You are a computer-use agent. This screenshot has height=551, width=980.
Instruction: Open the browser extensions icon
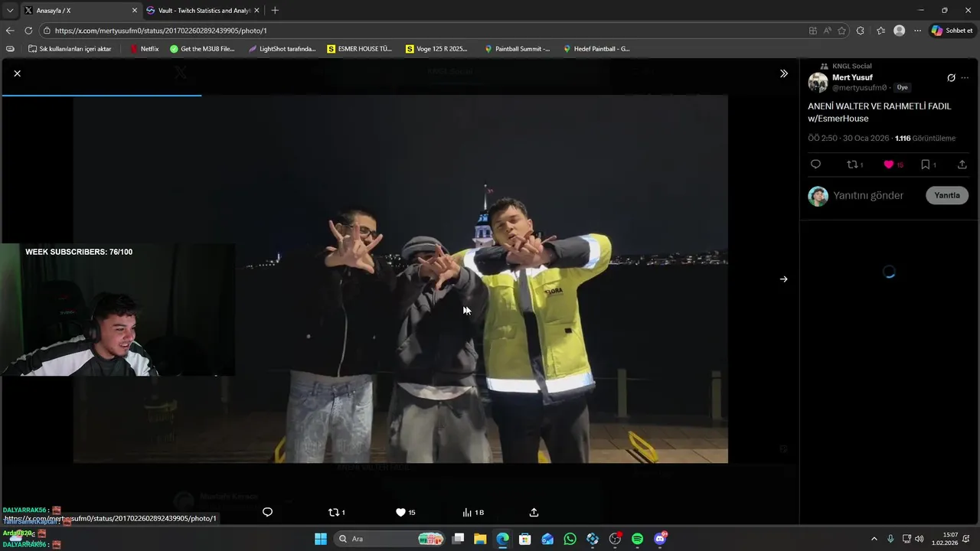[861, 31]
